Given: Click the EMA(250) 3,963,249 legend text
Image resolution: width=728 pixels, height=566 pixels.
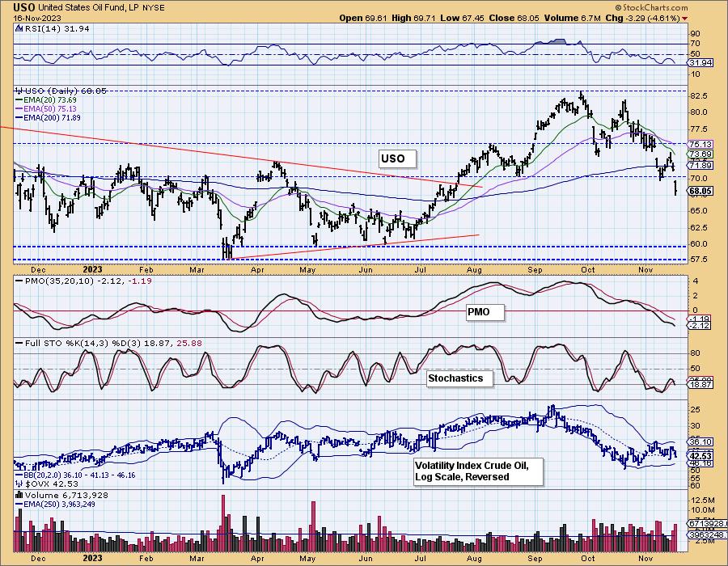Looking at the screenshot, I should [59, 504].
